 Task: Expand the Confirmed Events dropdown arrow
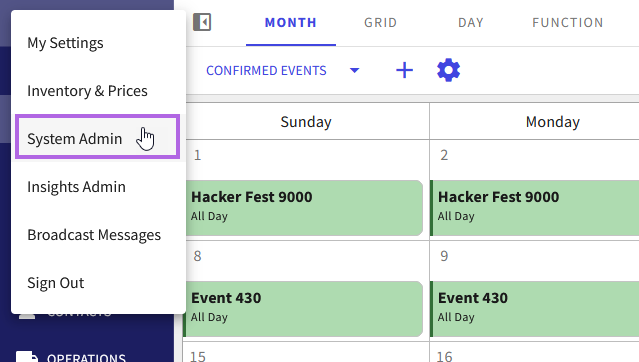pyautogui.click(x=355, y=70)
